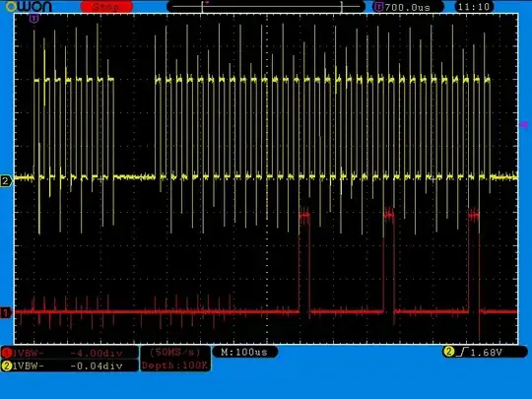Click the waveform memory position bar at the top
Screen dimensions: 532x399
pyautogui.click(x=266, y=7)
